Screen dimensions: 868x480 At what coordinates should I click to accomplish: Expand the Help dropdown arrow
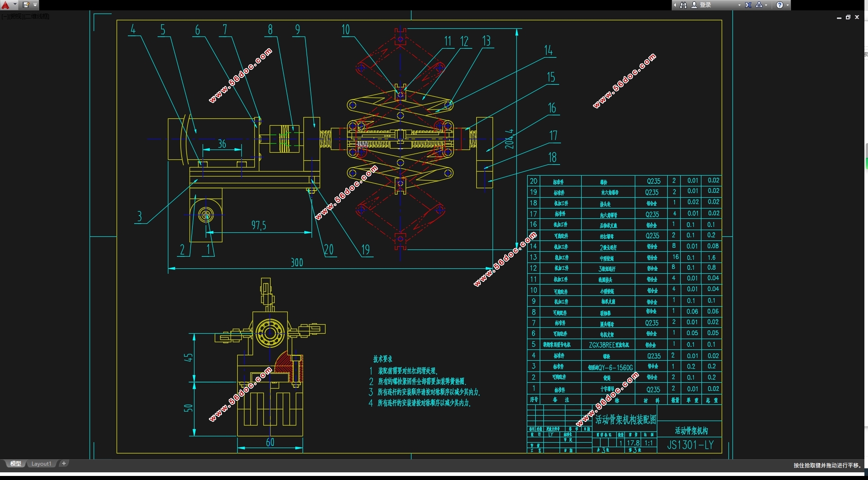pyautogui.click(x=787, y=5)
